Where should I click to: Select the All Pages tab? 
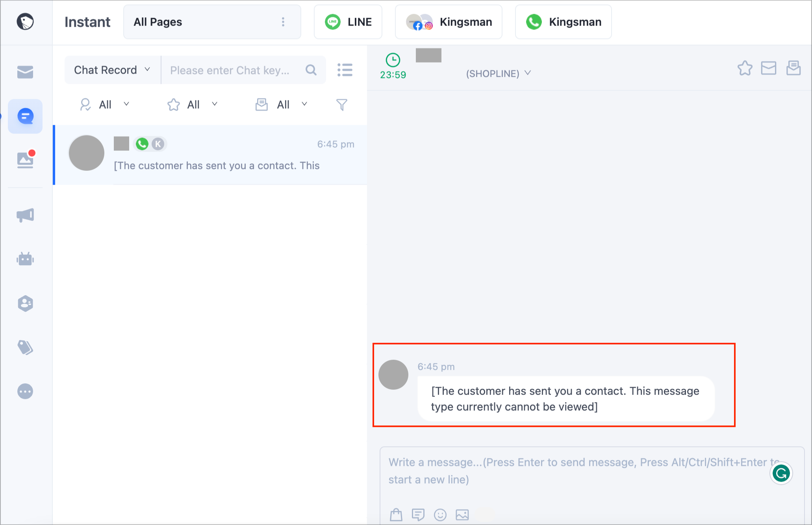click(212, 22)
